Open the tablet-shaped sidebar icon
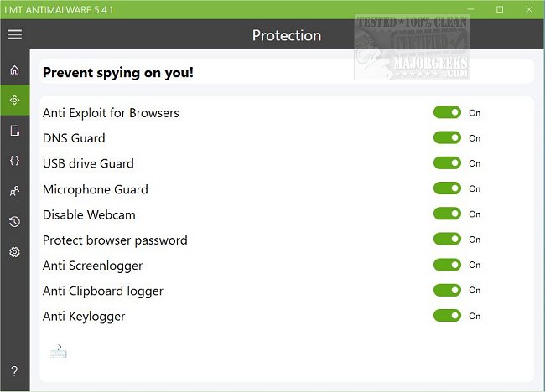The height and width of the screenshot is (392, 545). (14, 131)
